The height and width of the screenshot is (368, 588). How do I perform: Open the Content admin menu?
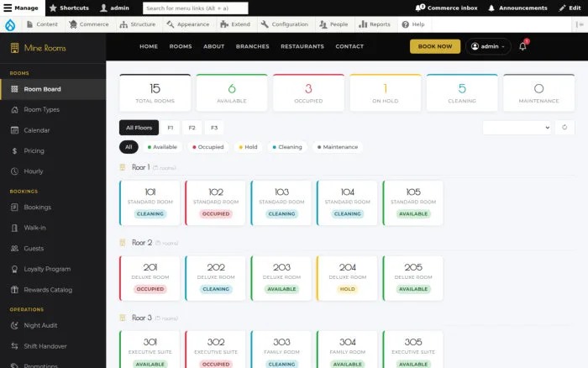pos(42,24)
